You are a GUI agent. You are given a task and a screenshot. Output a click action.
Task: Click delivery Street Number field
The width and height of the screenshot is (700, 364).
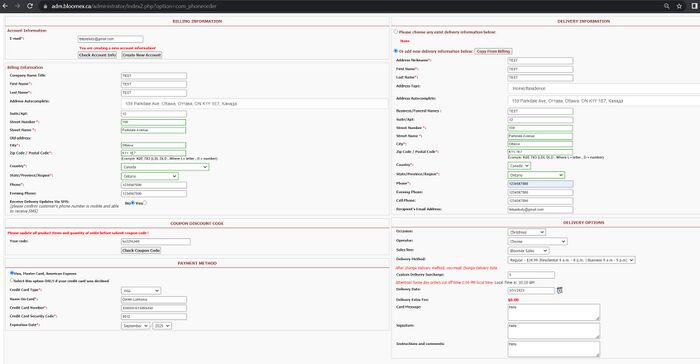click(x=540, y=128)
